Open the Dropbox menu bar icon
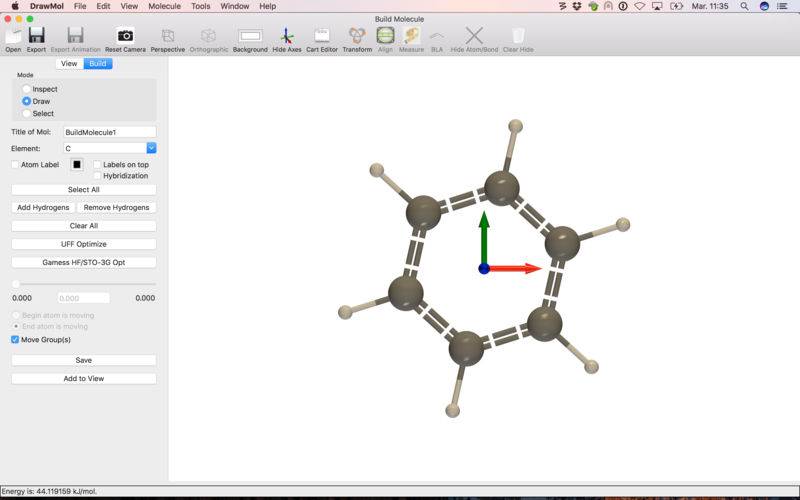Viewport: 800px width, 500px height. click(x=577, y=6)
